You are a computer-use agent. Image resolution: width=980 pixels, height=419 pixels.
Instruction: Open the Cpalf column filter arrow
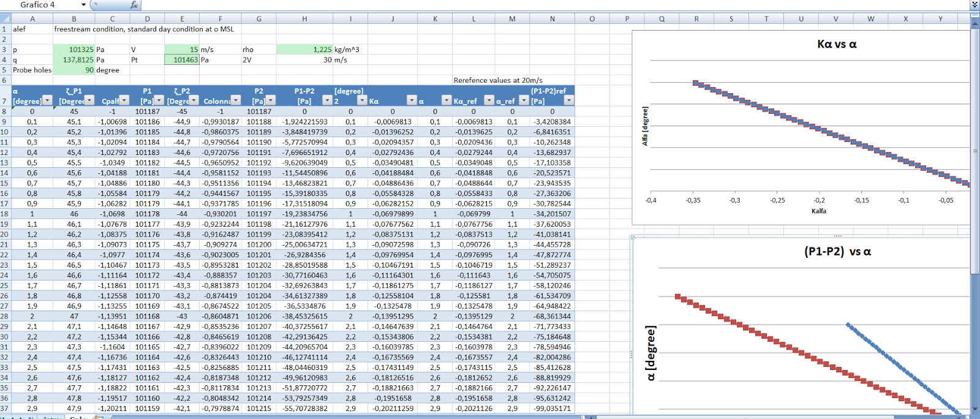[124, 100]
